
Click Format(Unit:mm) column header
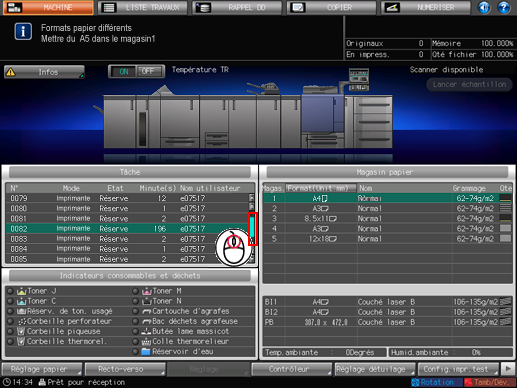click(321, 188)
